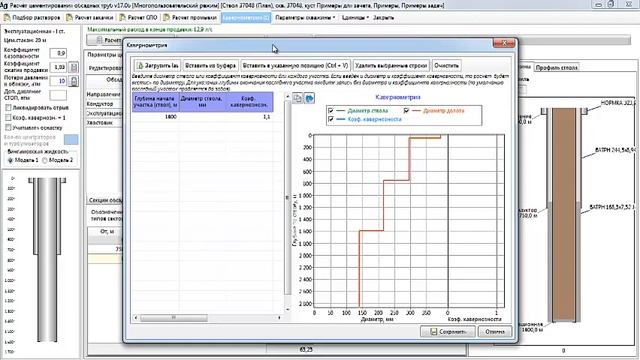Toggle Учитывать оснастку checkbox
This screenshot has height=360, width=640.
(8, 128)
